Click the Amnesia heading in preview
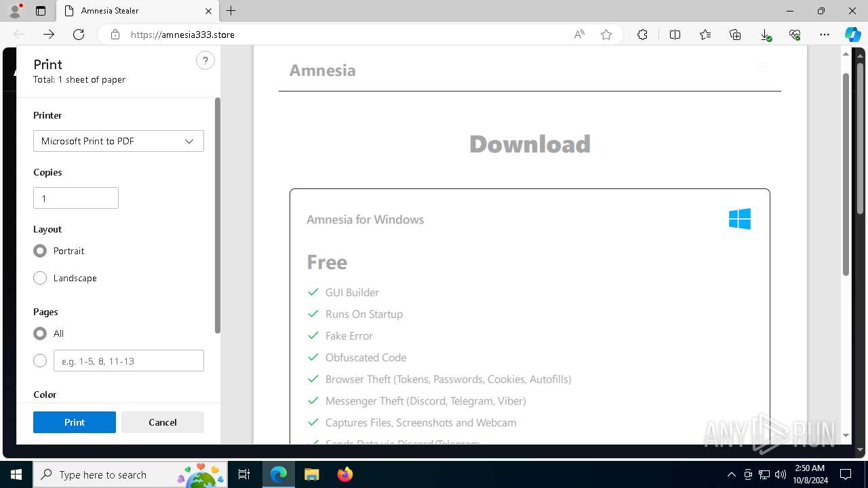The width and height of the screenshot is (868, 488). click(322, 70)
